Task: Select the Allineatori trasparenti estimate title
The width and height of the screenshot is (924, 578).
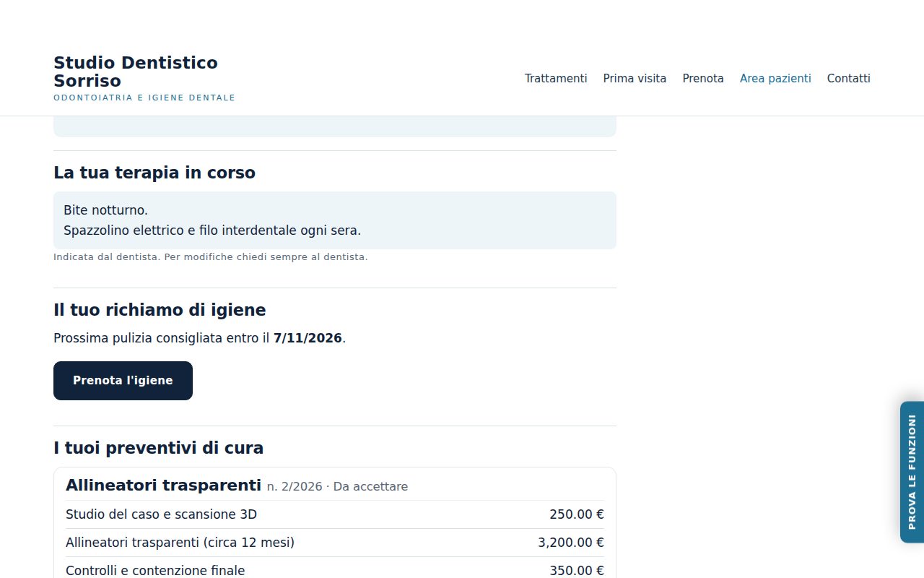Action: click(163, 485)
